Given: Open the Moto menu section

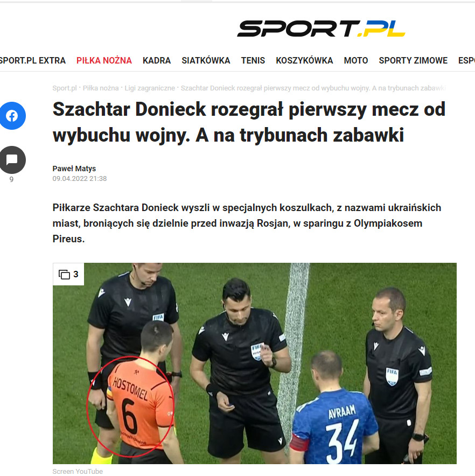Looking at the screenshot, I should point(356,60).
